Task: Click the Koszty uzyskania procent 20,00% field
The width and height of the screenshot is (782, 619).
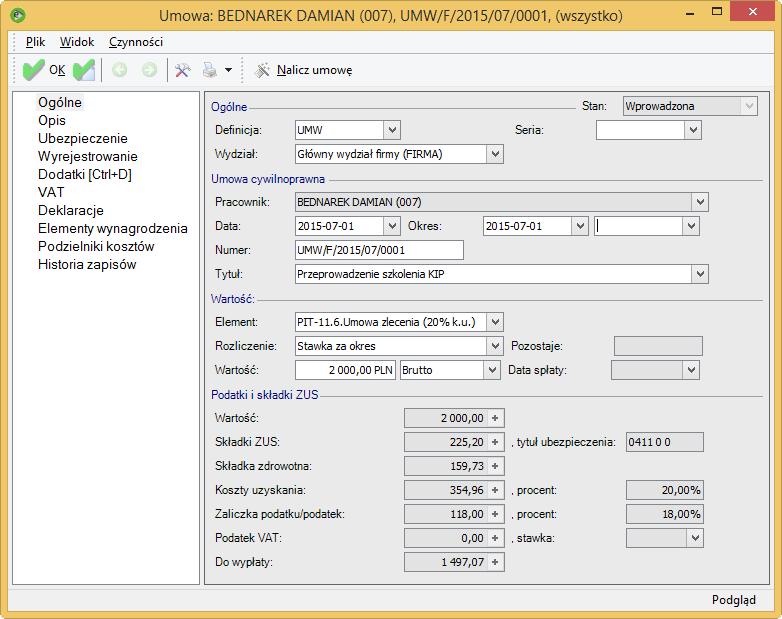Action: (x=665, y=490)
